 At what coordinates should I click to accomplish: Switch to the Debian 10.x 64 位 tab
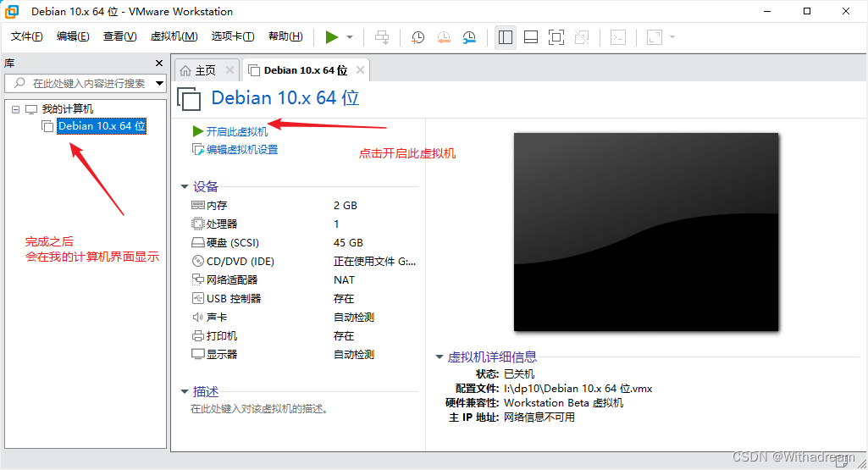point(306,70)
